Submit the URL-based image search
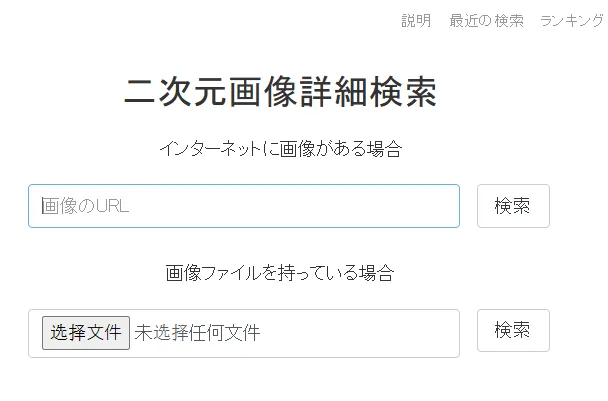This screenshot has height=401, width=608. 513,206
